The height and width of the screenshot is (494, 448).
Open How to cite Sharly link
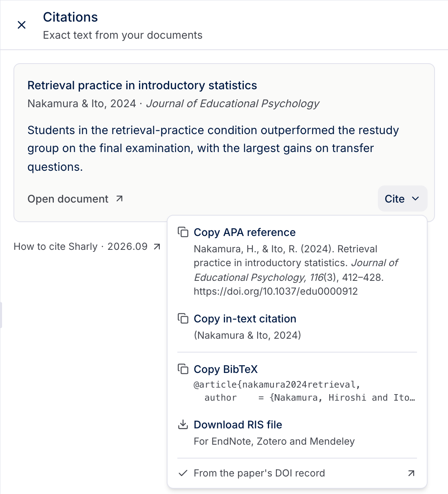(x=87, y=247)
